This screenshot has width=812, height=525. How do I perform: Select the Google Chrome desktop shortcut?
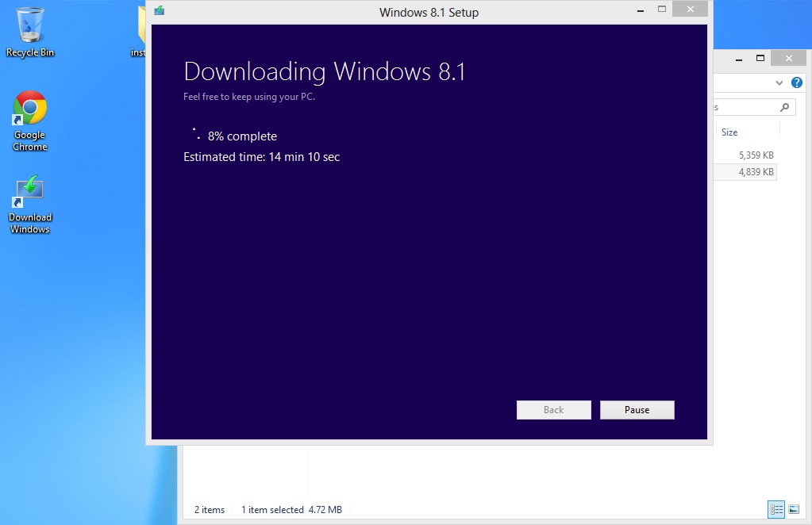30,121
